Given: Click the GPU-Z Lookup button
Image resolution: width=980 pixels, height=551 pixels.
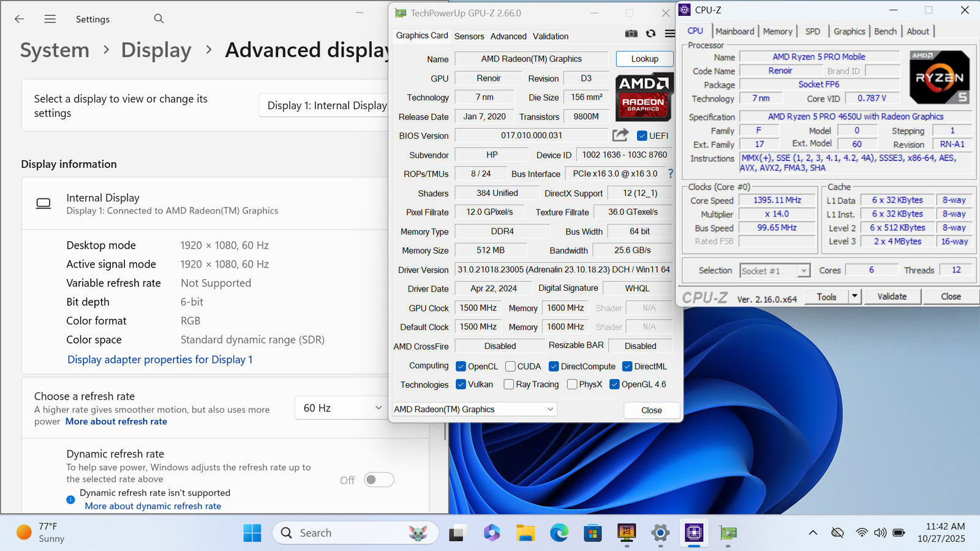Looking at the screenshot, I should (x=644, y=59).
